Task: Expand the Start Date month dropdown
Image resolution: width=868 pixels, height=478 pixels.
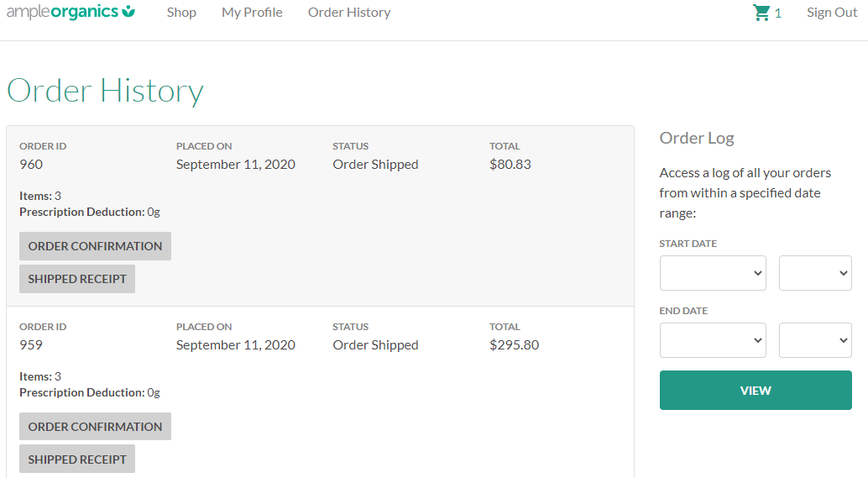Action: pos(713,273)
